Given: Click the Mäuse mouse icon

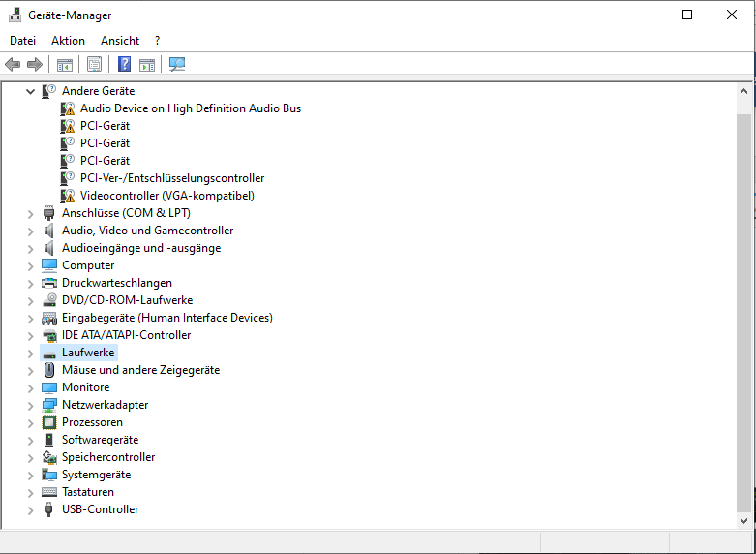Looking at the screenshot, I should [48, 370].
